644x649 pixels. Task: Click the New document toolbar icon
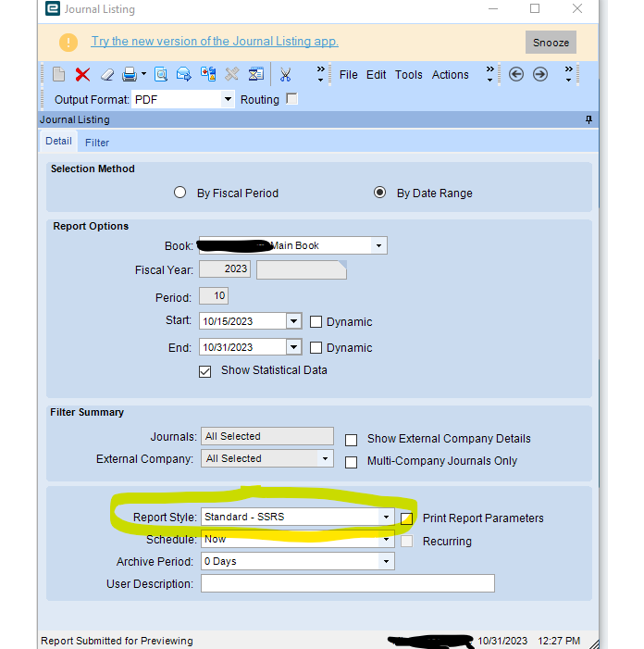pos(58,75)
